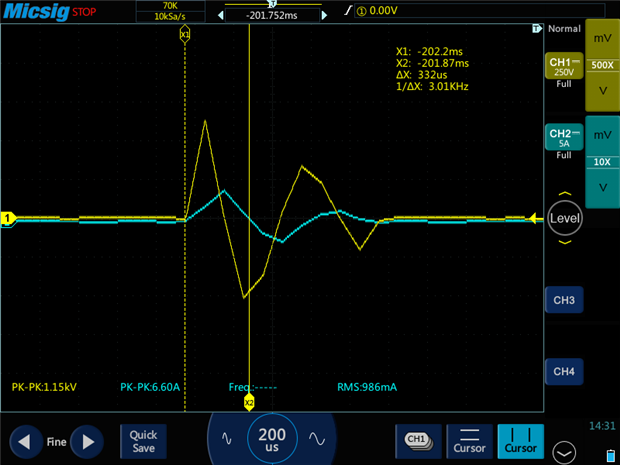
Task: Tap the PK-PK:1.15kV measurement
Action: (x=44, y=387)
